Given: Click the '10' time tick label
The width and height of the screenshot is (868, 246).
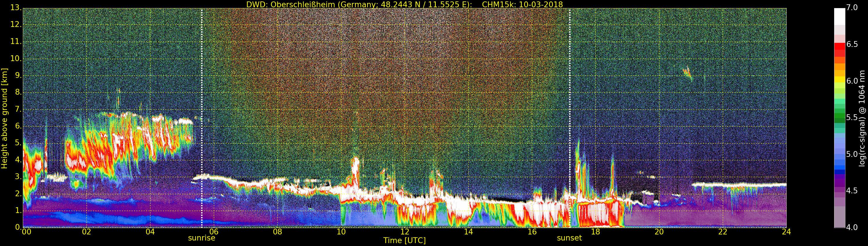Looking at the screenshot, I should point(341,232).
